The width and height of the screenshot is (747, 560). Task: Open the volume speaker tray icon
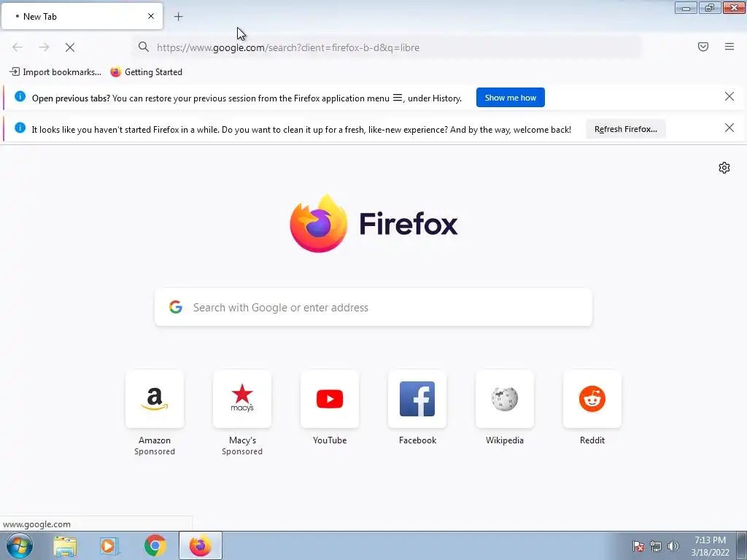[x=673, y=546]
